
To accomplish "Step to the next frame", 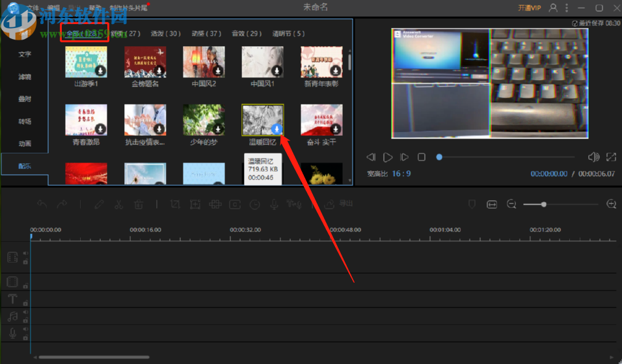I will pos(404,157).
